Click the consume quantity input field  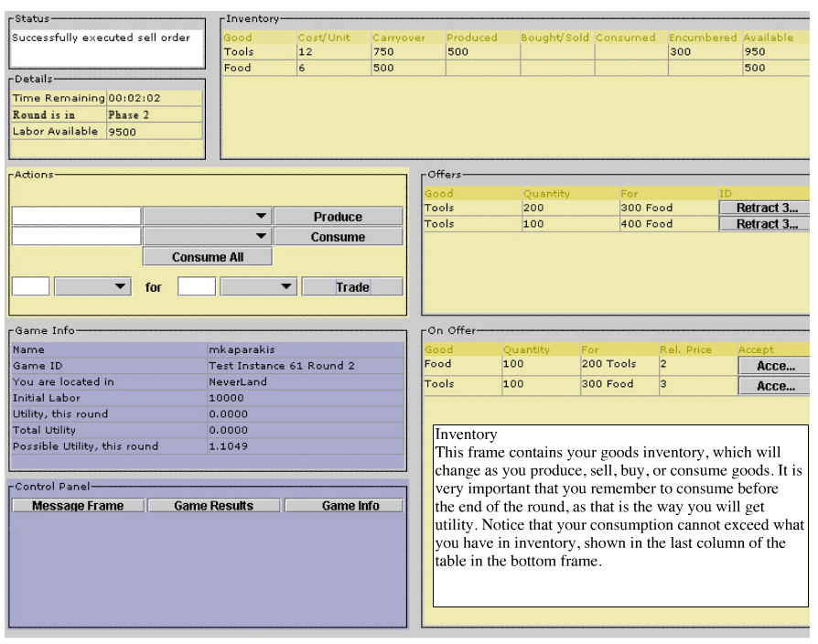point(77,237)
